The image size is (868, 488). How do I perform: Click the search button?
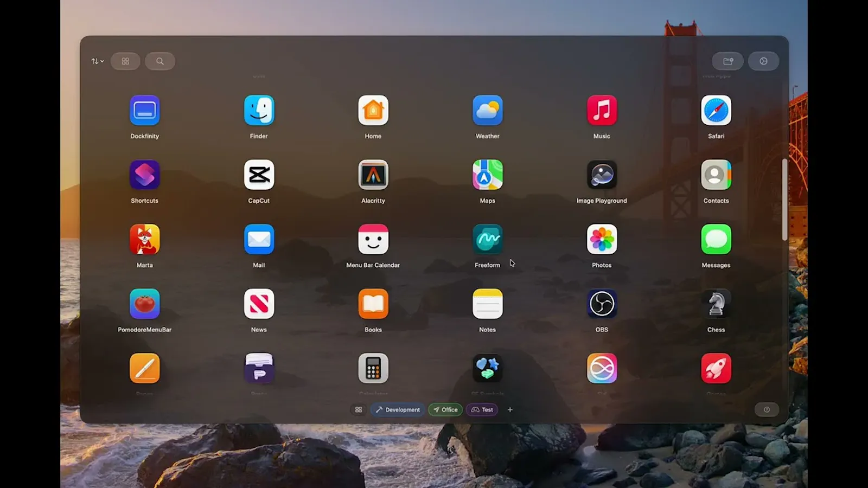160,61
